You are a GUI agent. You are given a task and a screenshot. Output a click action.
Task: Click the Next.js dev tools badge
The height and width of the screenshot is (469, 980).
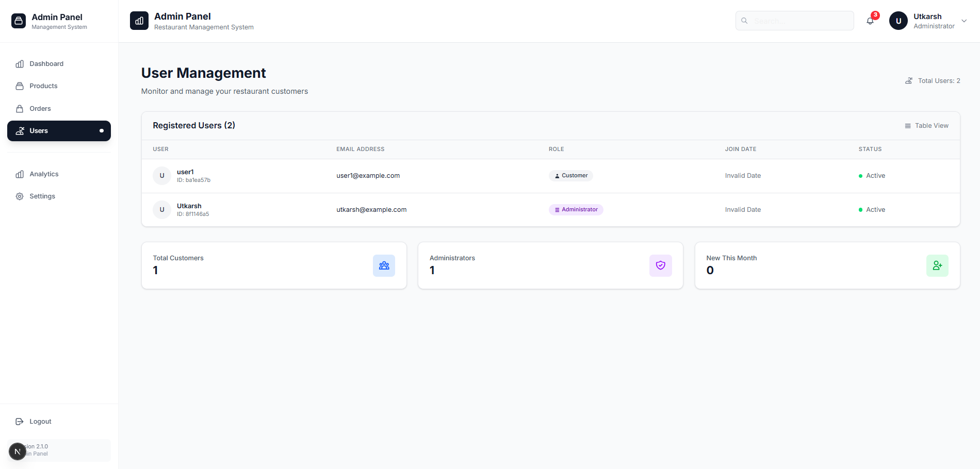[18, 451]
